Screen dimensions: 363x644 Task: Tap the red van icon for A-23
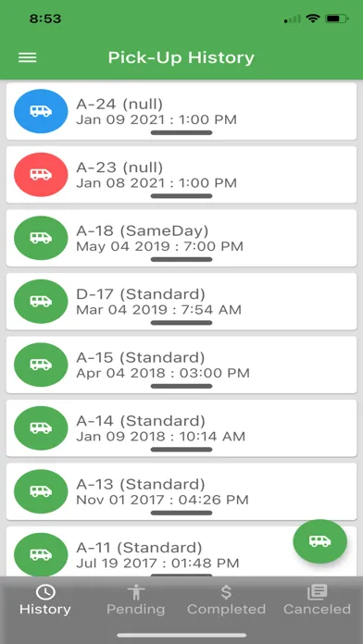41,175
